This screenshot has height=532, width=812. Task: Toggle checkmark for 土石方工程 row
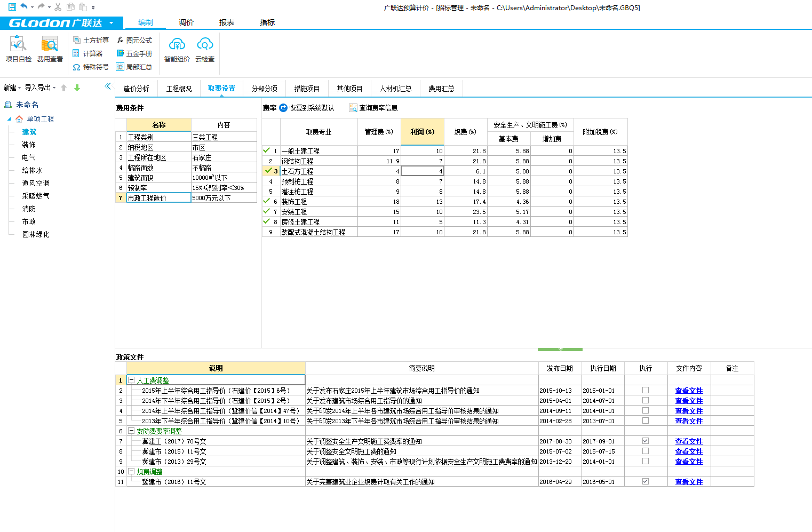click(x=268, y=171)
